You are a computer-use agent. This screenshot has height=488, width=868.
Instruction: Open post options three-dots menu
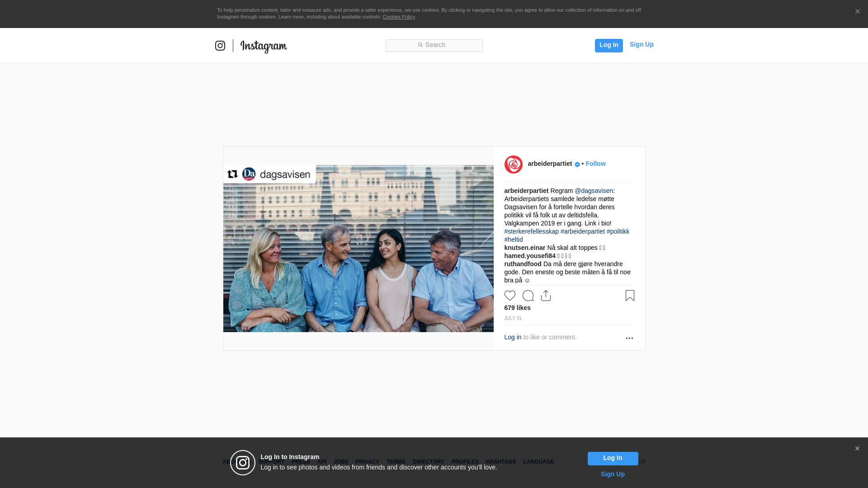pos(629,338)
